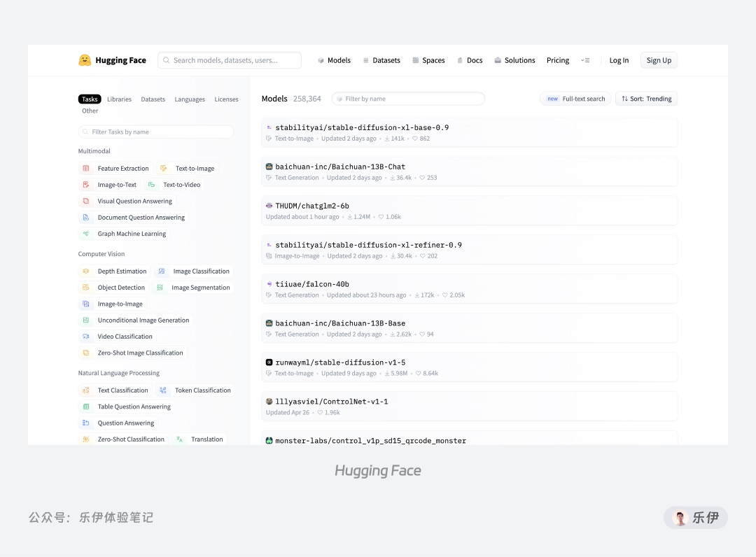Open Solutions in the top navigation
756x557 pixels.
[514, 60]
